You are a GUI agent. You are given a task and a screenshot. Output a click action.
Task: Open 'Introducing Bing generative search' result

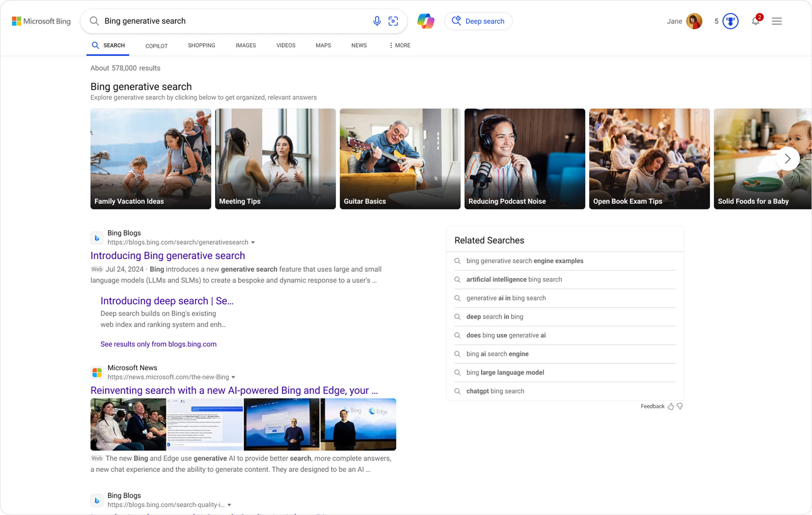pyautogui.click(x=167, y=255)
